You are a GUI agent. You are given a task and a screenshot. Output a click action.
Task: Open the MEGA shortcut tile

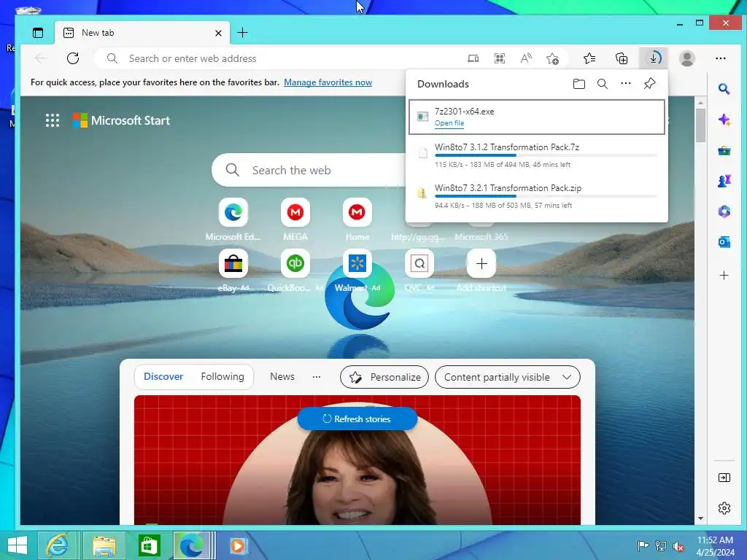point(295,212)
